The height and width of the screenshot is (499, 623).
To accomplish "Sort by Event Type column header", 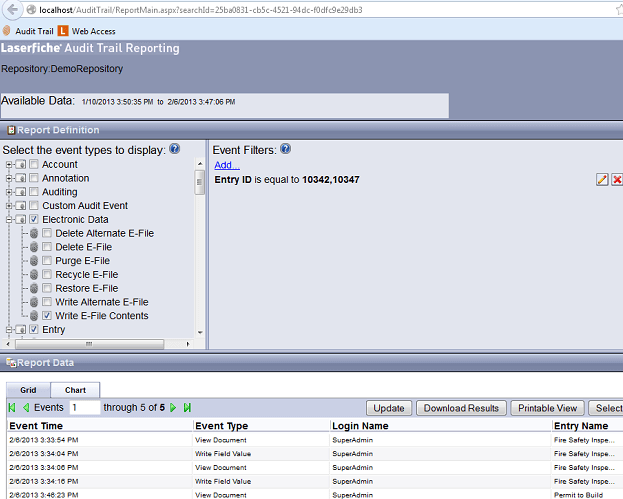I will click(x=222, y=426).
